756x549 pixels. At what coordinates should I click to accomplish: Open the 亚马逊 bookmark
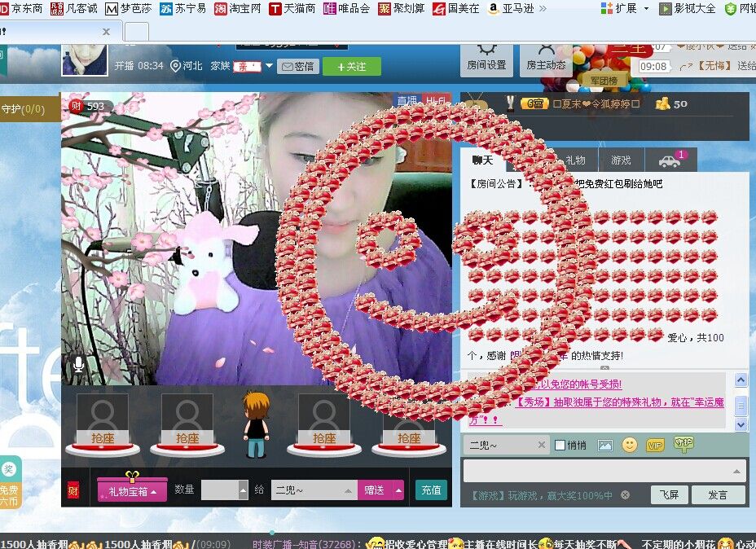511,8
